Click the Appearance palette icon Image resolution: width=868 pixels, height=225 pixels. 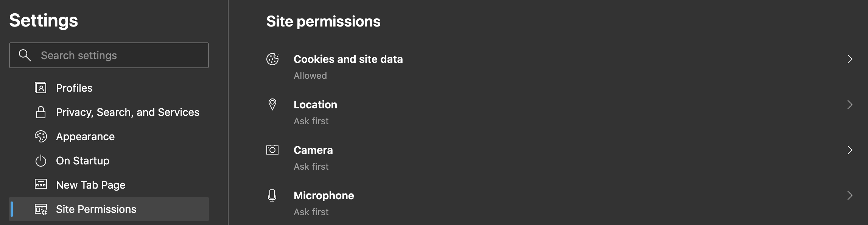[40, 136]
